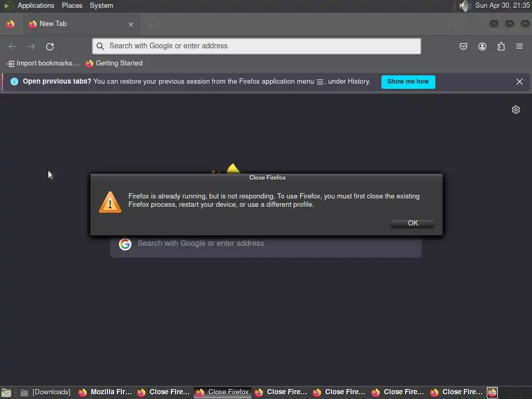Viewport: 532px width, 399px height.
Task: Click the Google search box on page
Action: pos(266,243)
